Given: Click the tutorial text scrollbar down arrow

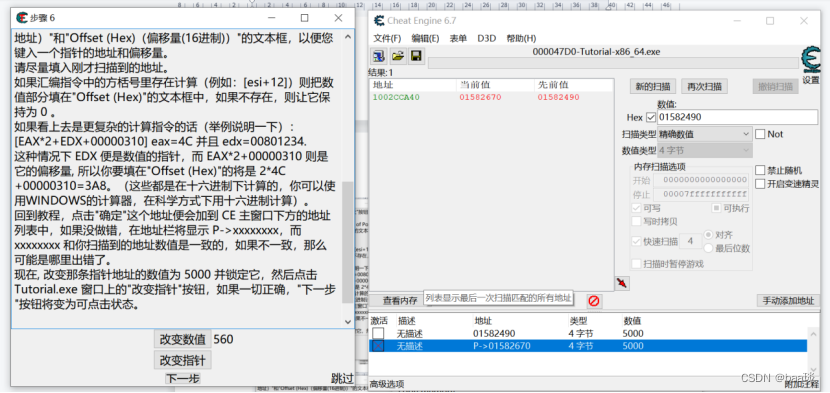Looking at the screenshot, I should tap(348, 321).
